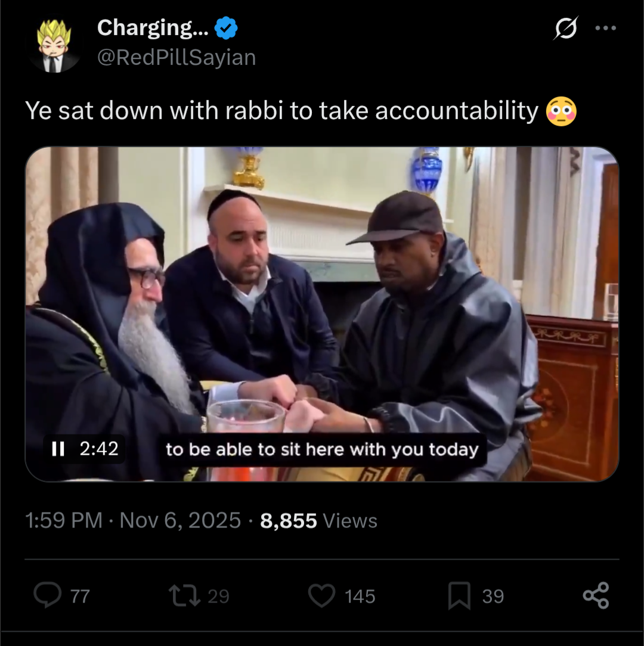Click the 145 likes count
Screen dimensions: 644x646
(360, 597)
